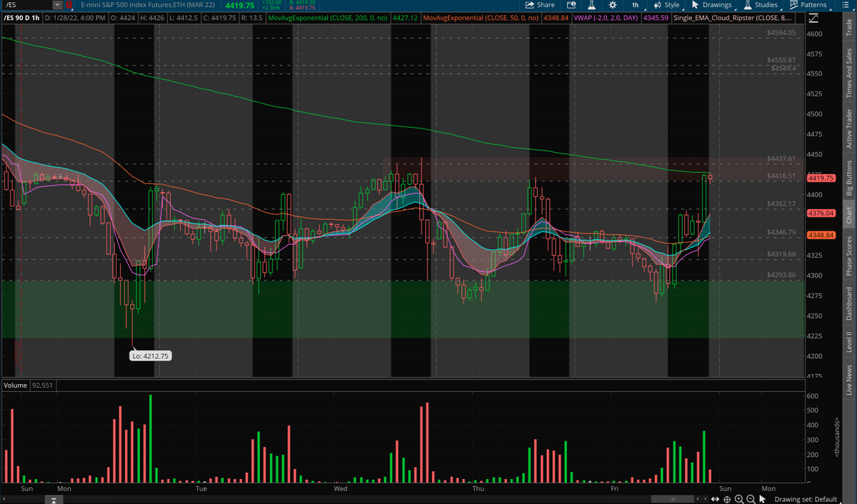
Task: Select the Phase Scores sidebar tab
Action: (x=848, y=256)
